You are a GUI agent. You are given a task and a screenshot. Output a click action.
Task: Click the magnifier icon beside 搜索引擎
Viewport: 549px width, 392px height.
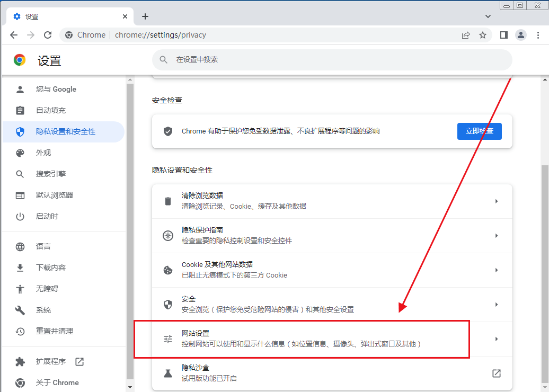20,174
